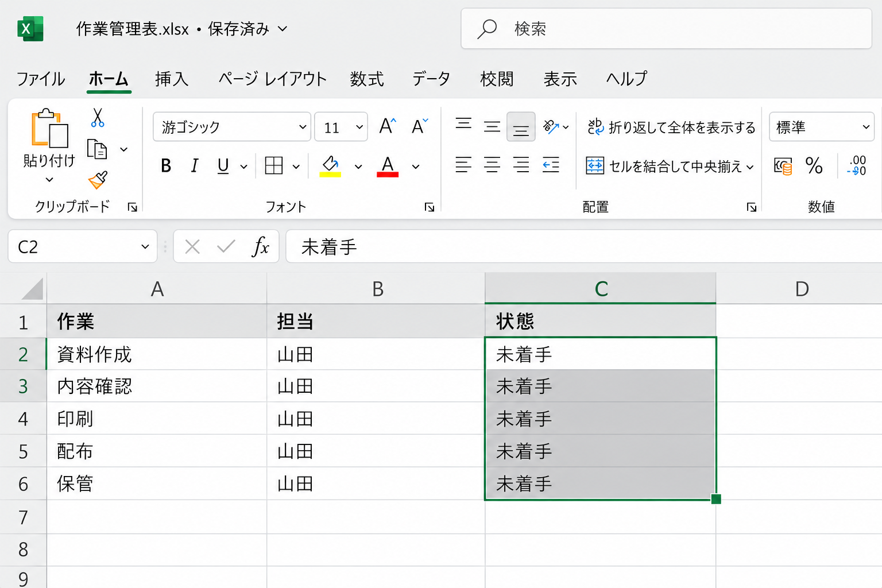The width and height of the screenshot is (882, 588).
Task: Switch to the 数式 tab
Action: [x=367, y=79]
